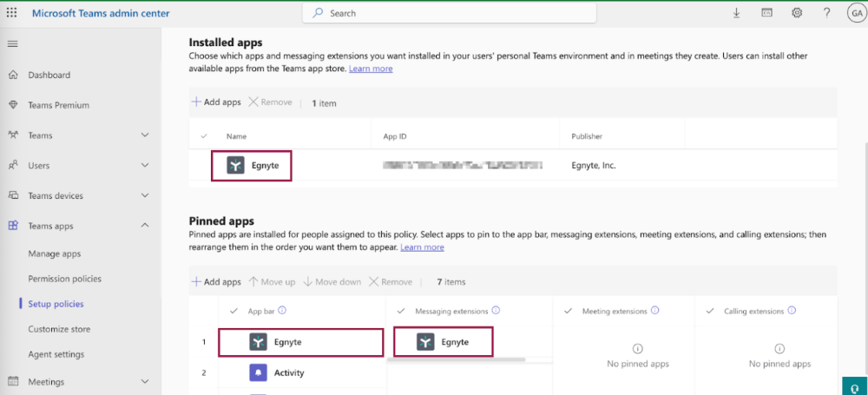Toggle the select-all checkmark beside Name column
The height and width of the screenshot is (395, 868).
pyautogui.click(x=204, y=136)
